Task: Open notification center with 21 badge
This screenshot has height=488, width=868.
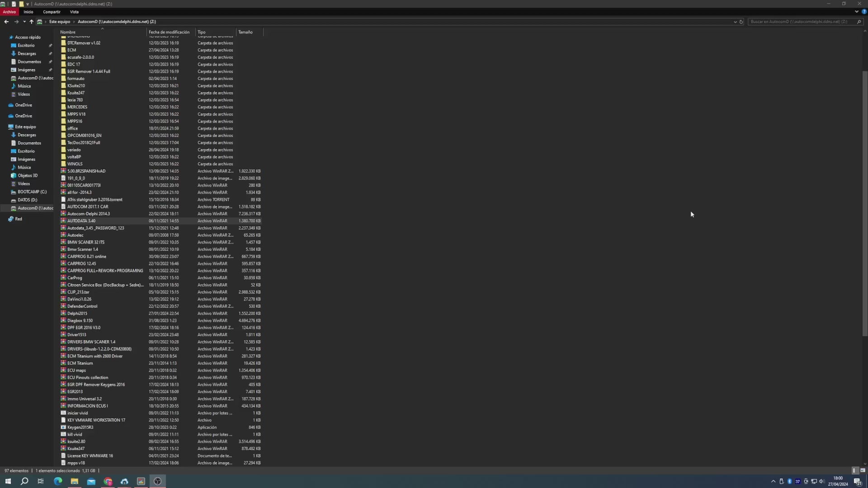Action: 858,481
